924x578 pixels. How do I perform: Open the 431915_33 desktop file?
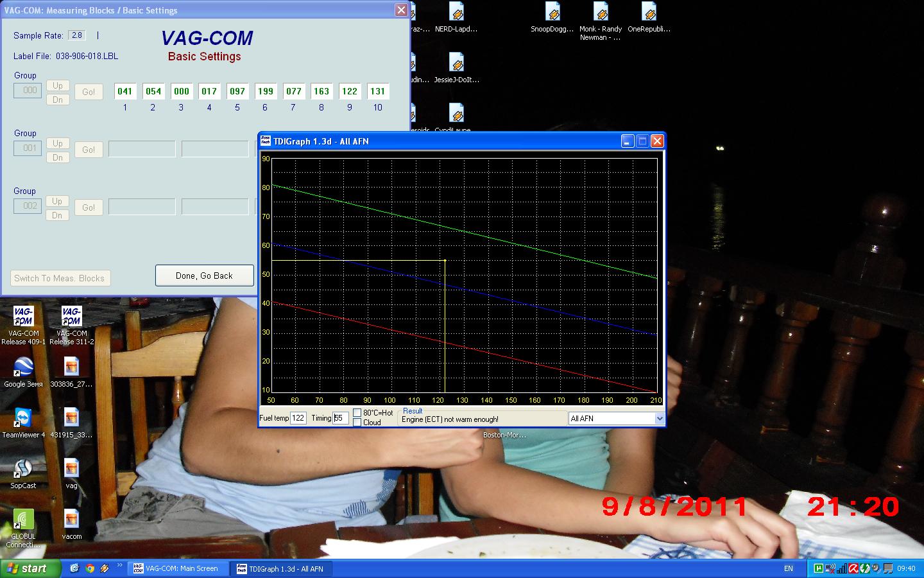[x=71, y=423]
